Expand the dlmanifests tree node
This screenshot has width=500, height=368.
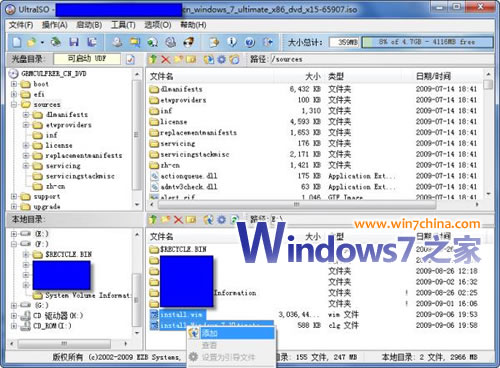(26, 115)
